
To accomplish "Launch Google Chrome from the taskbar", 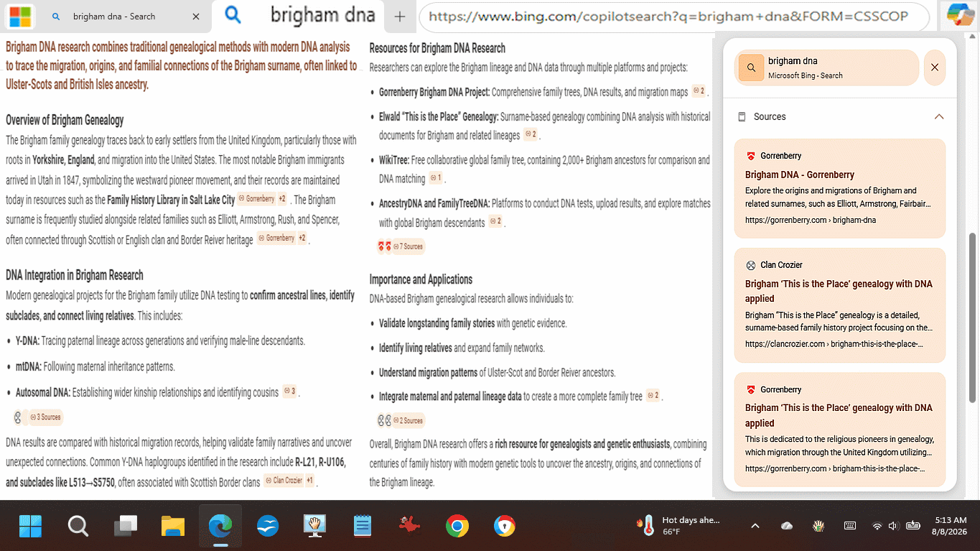I will 457,527.
